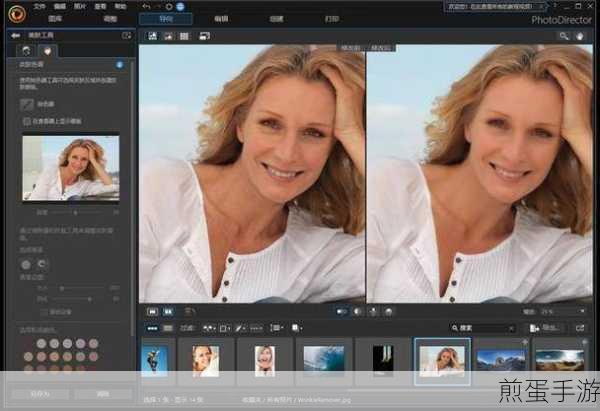Switch to the 创建 Create module tab
This screenshot has height=411, width=600.
[276, 19]
